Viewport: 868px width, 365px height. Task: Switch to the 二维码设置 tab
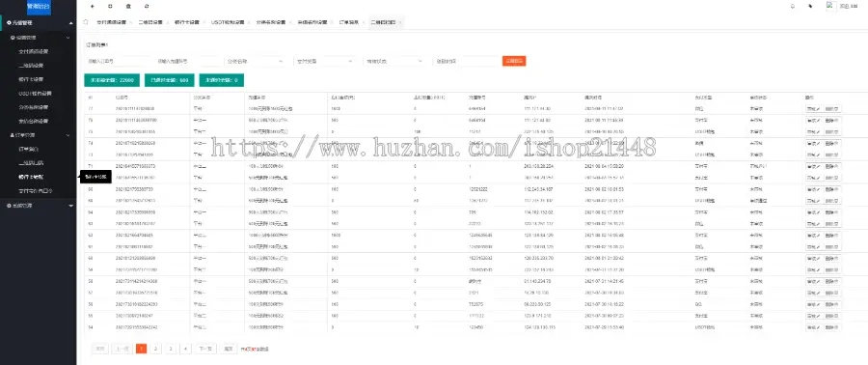150,23
